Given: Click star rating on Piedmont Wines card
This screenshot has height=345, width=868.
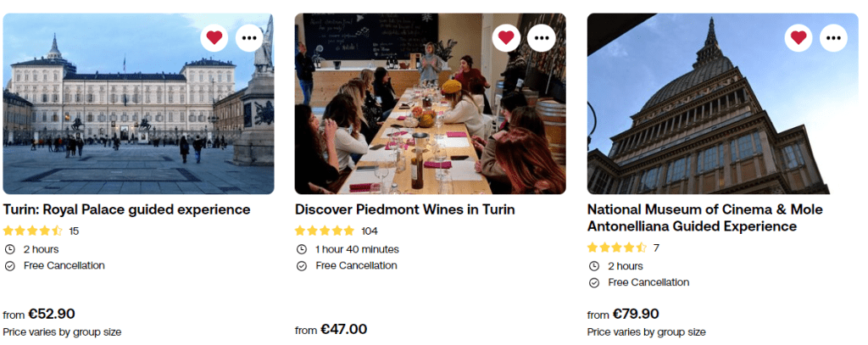Looking at the screenshot, I should pyautogui.click(x=325, y=231).
